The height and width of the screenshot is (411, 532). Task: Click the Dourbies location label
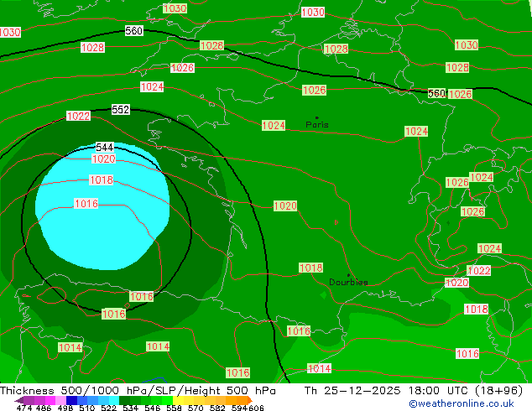pyautogui.click(x=348, y=282)
